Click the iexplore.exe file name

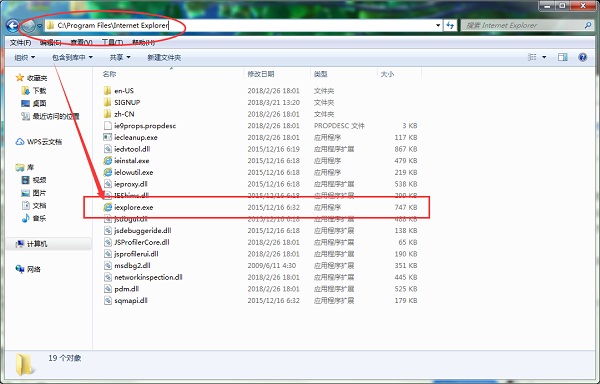coord(134,207)
